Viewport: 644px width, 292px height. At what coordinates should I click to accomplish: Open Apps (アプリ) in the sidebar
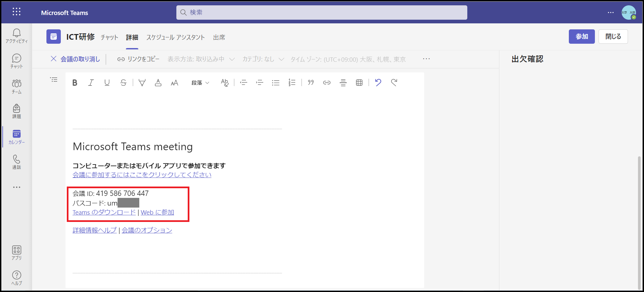[x=17, y=253]
